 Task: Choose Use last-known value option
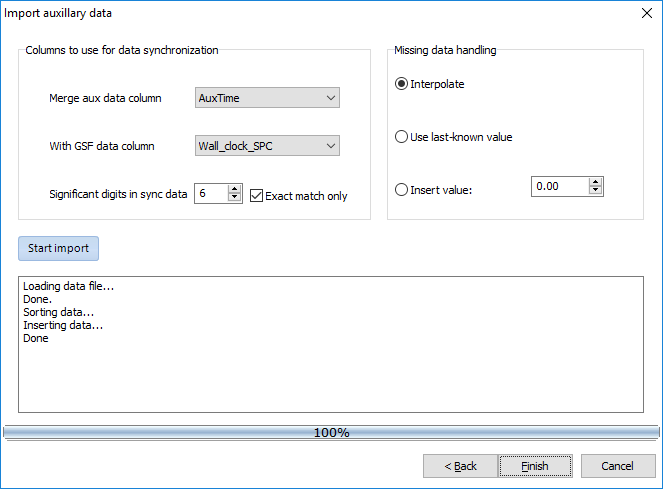(402, 136)
